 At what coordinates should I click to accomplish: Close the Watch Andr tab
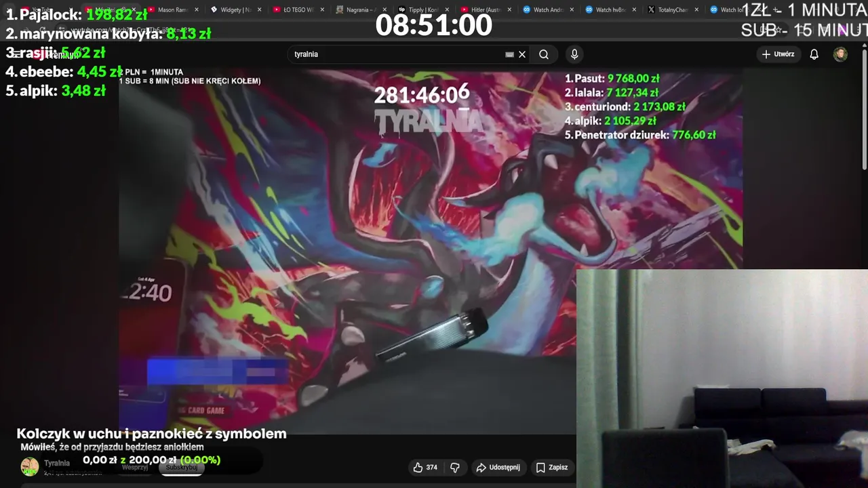click(572, 9)
